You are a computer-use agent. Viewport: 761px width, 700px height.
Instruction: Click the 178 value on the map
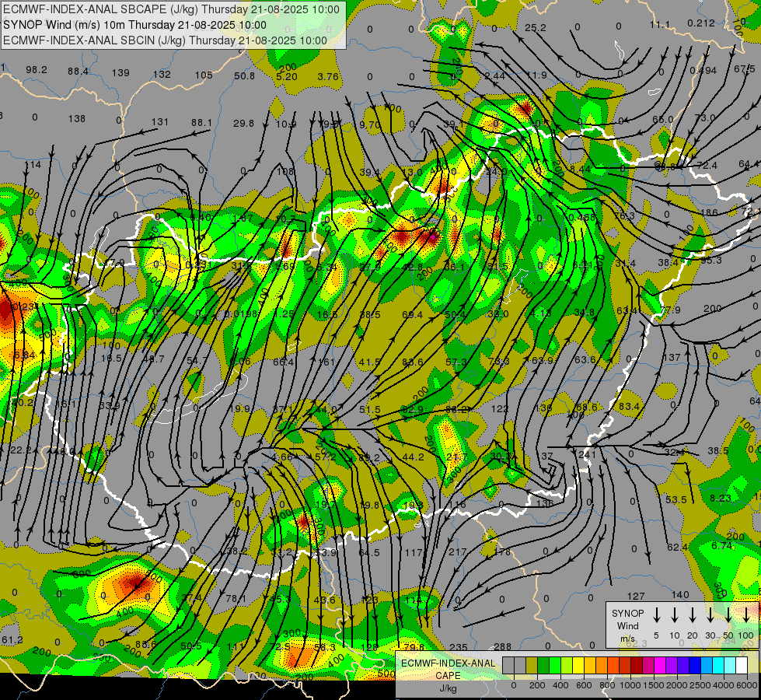coord(502,552)
